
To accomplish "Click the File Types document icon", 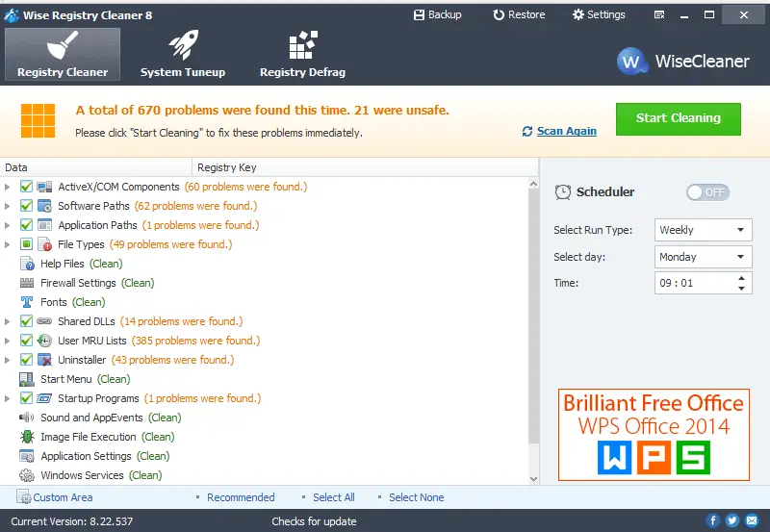I will pos(44,244).
